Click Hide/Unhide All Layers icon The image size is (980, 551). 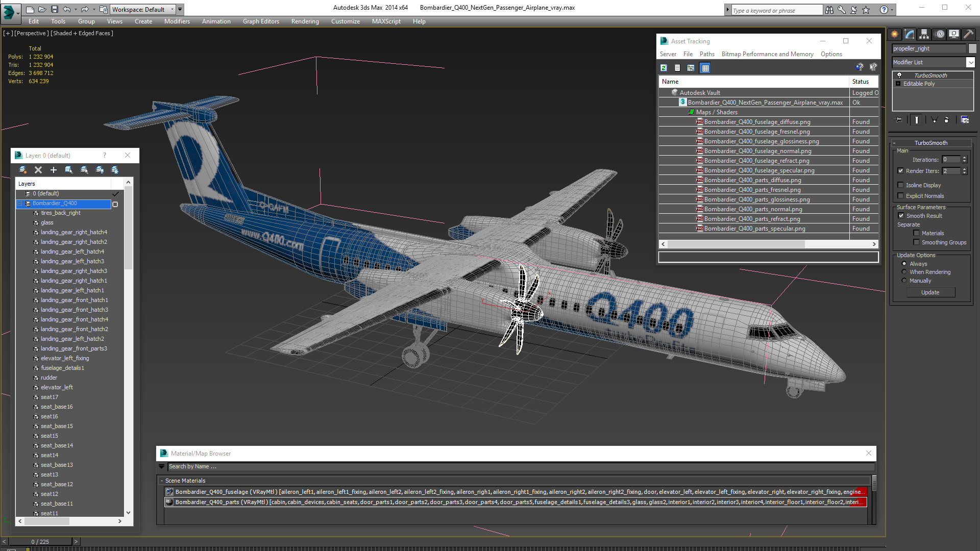[99, 170]
